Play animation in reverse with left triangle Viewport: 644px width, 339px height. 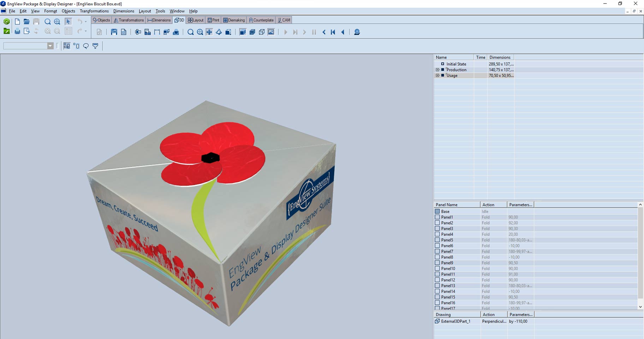pos(342,32)
